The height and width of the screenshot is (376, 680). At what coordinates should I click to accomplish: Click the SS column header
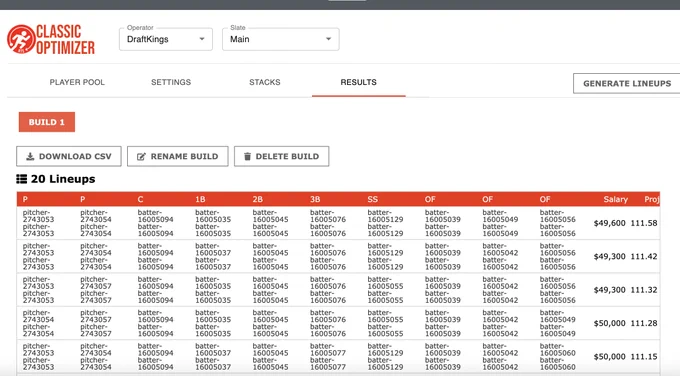click(x=373, y=199)
